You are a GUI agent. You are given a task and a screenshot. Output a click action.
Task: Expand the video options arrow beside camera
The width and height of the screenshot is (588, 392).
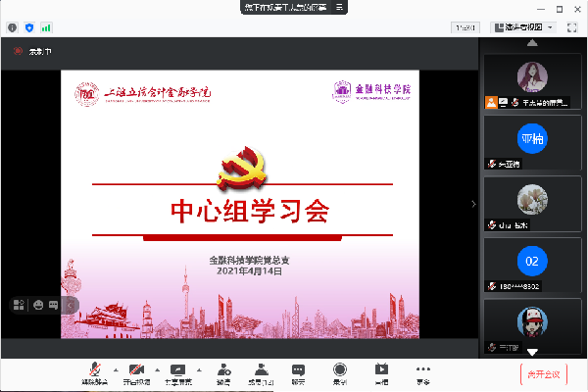(156, 370)
